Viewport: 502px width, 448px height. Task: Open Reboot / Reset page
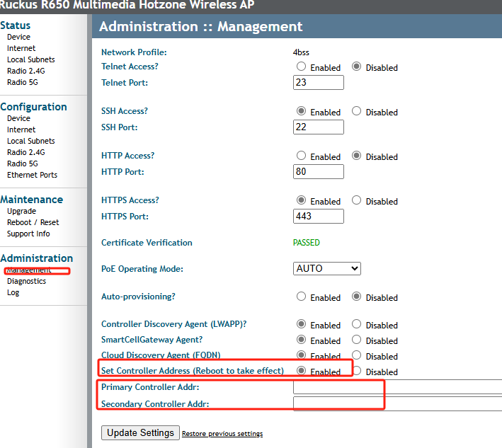[x=33, y=222]
